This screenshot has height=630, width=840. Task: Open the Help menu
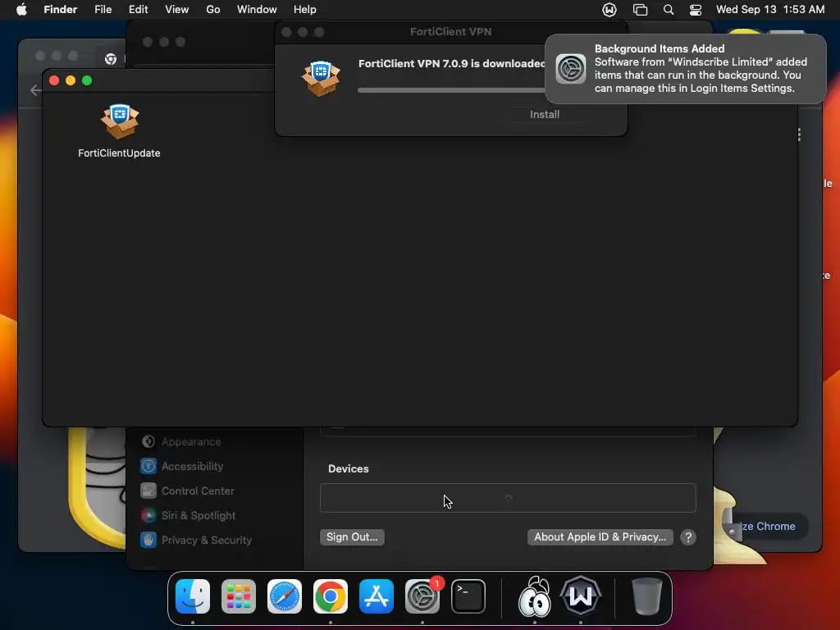[x=305, y=10]
